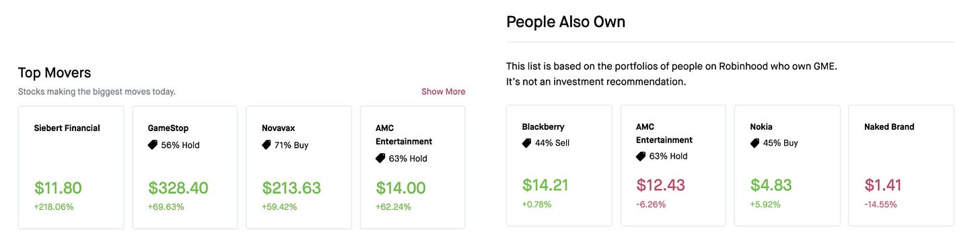The height and width of the screenshot is (248, 980).
Task: Click tag icon on Top Movers AMC card
Action: (x=381, y=159)
